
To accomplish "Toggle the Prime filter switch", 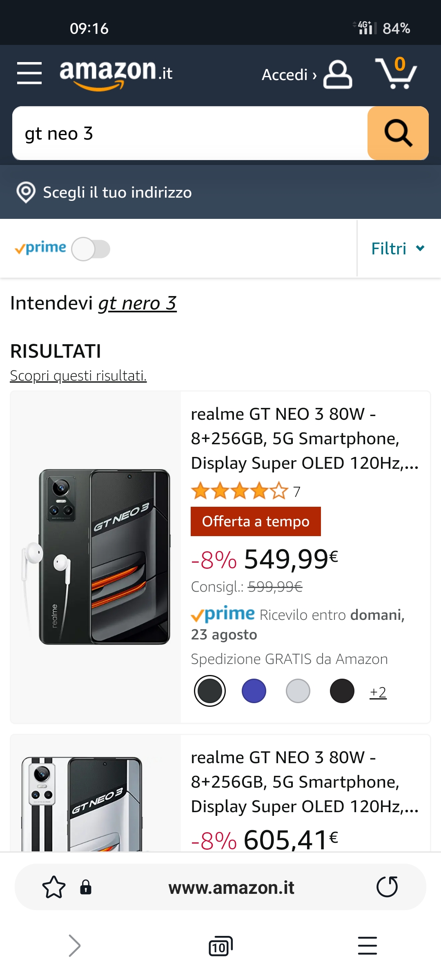I will (x=91, y=249).
